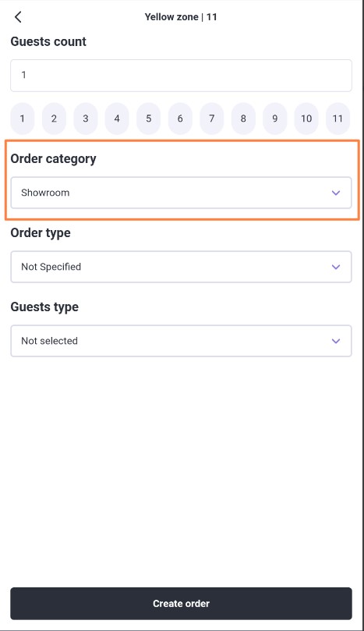Pick the 4 guests chip
This screenshot has height=631, width=364.
pos(117,119)
